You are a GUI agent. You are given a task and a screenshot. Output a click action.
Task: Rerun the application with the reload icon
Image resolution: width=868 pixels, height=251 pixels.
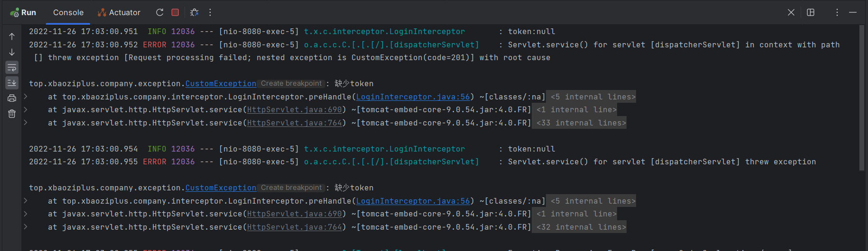click(160, 12)
